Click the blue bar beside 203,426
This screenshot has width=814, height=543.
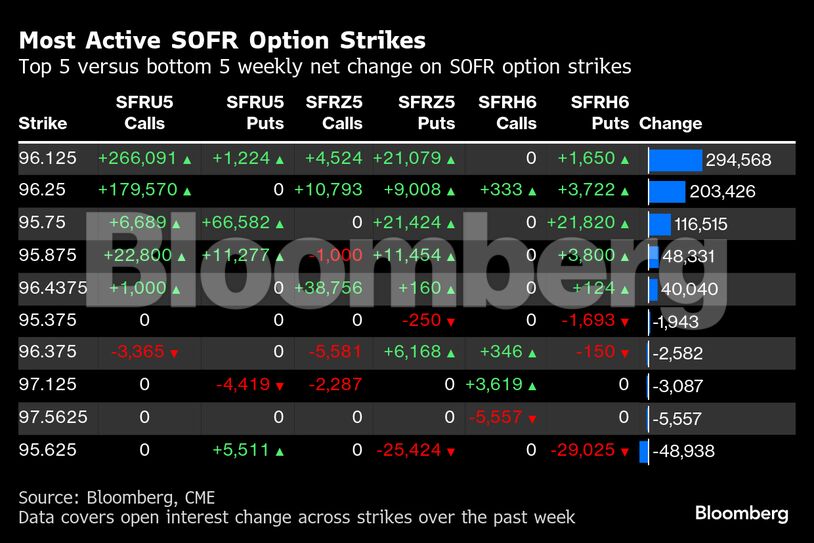(667, 192)
